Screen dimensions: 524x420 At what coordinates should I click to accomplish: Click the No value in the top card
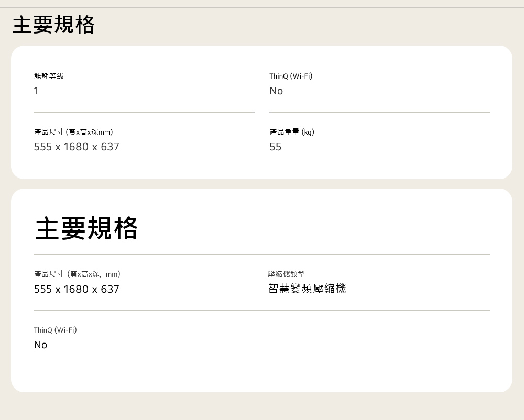tap(276, 91)
